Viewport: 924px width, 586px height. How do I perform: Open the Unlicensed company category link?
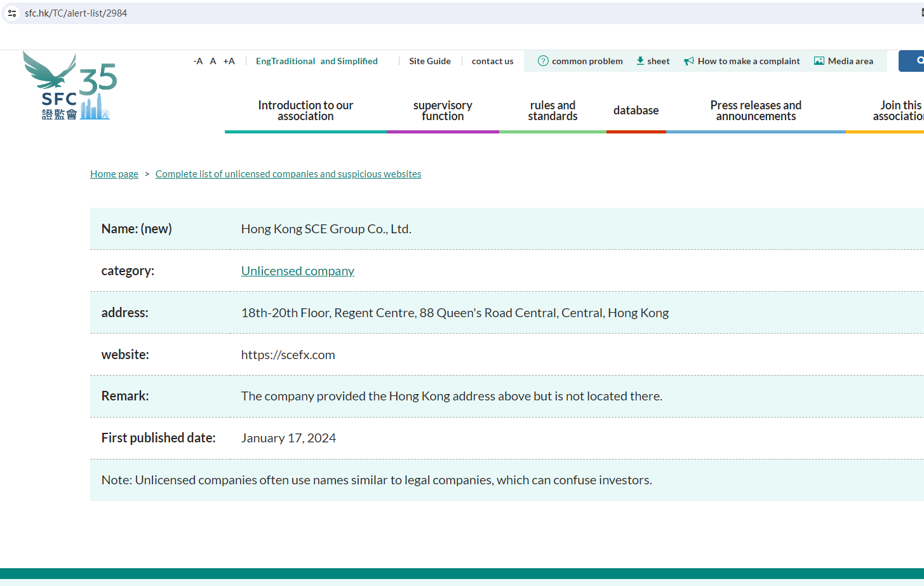point(297,271)
